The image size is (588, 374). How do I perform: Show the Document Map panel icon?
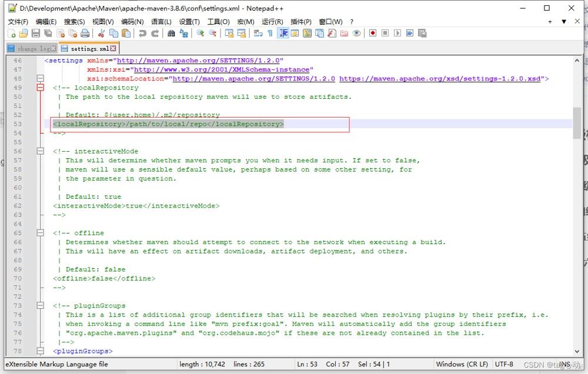(x=307, y=34)
